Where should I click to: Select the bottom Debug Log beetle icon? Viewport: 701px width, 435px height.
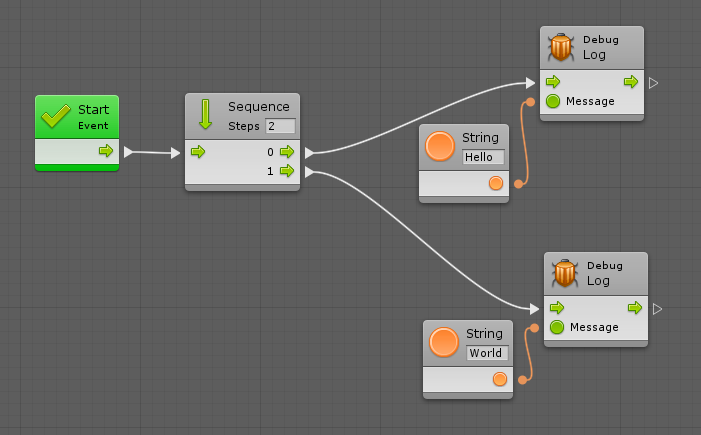click(564, 273)
